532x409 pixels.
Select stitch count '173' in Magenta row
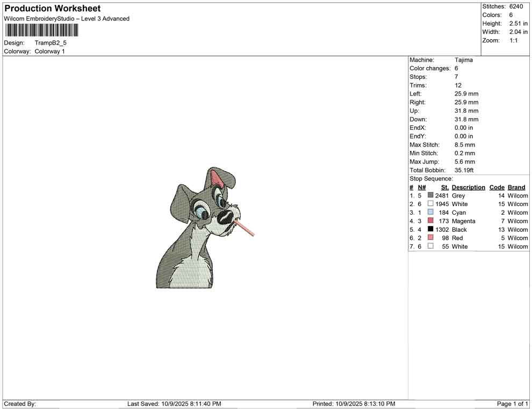click(443, 221)
